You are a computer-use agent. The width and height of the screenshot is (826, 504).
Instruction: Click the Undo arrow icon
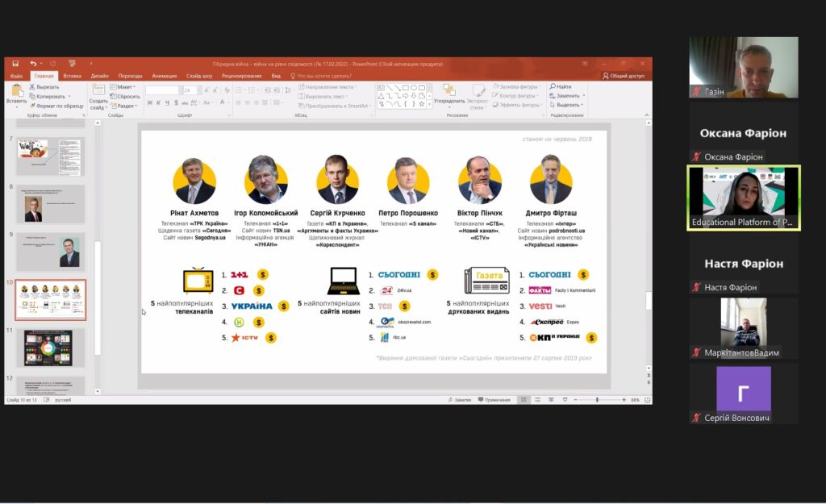click(x=33, y=63)
